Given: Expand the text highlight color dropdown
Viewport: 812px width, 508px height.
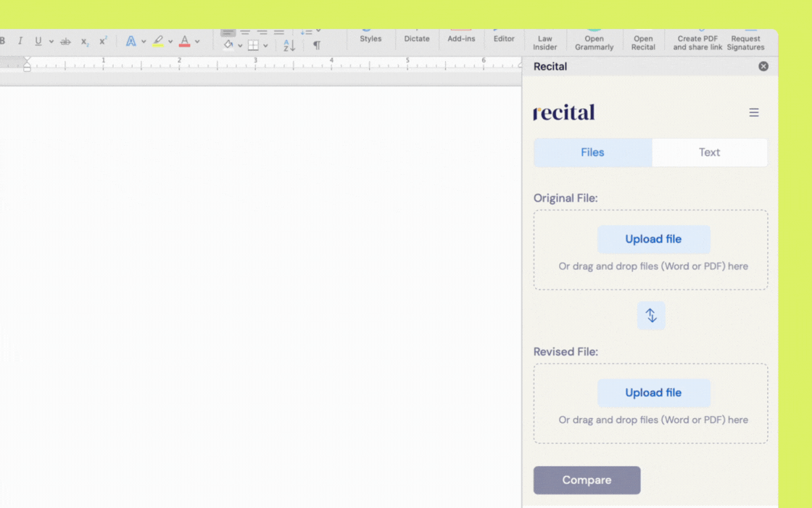Looking at the screenshot, I should coord(170,41).
